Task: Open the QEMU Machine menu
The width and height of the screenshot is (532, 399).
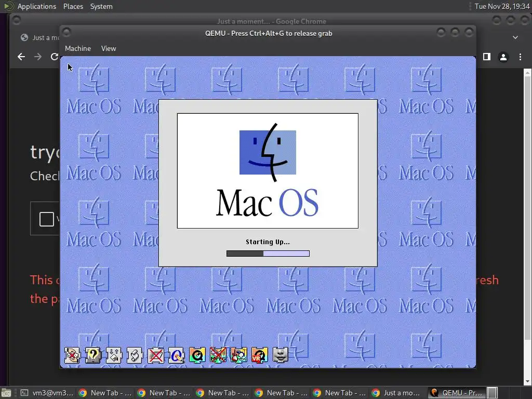Action: pyautogui.click(x=78, y=48)
